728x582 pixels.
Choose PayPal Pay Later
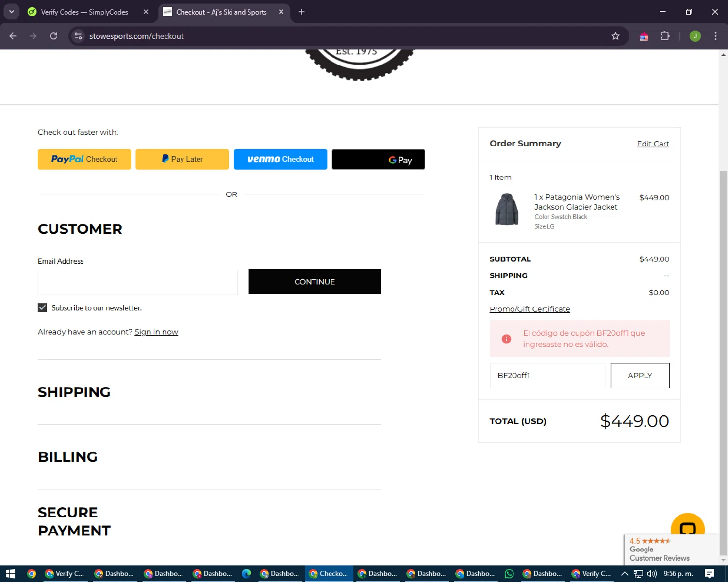(182, 159)
